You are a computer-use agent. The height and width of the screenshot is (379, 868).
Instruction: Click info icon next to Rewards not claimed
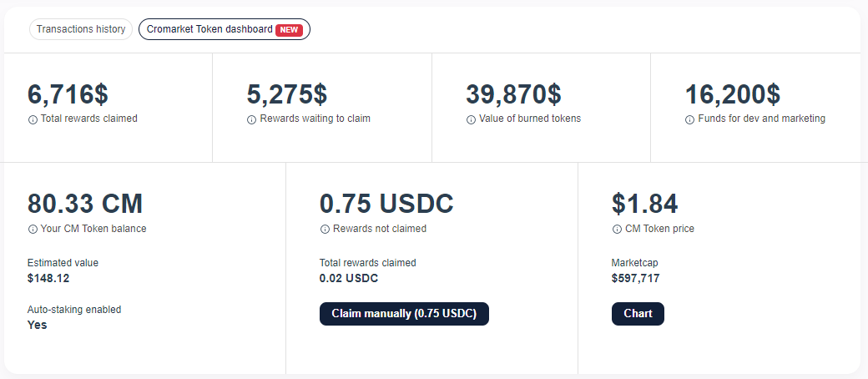tap(325, 230)
